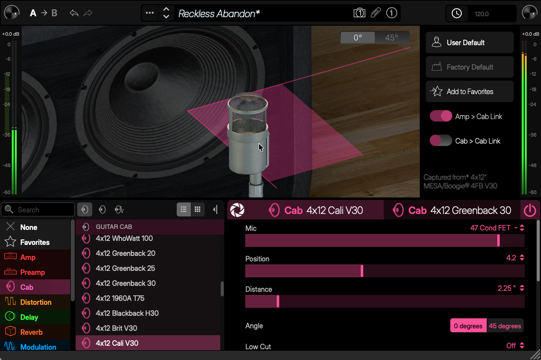Click Add to Favorites
The height and width of the screenshot is (360, 541).
[470, 91]
